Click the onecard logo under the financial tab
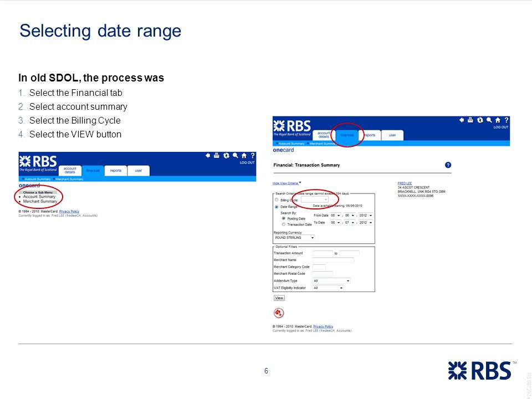Viewport: 532px width, 399px height. 283,150
